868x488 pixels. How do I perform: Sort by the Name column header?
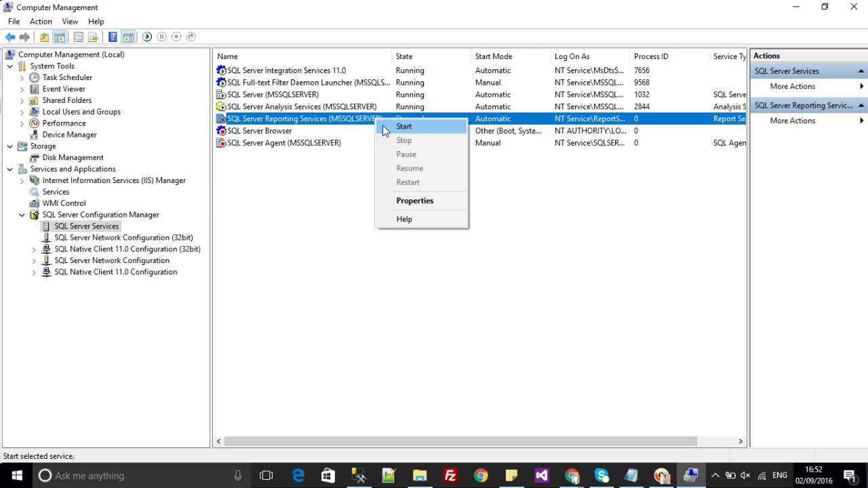click(x=302, y=56)
